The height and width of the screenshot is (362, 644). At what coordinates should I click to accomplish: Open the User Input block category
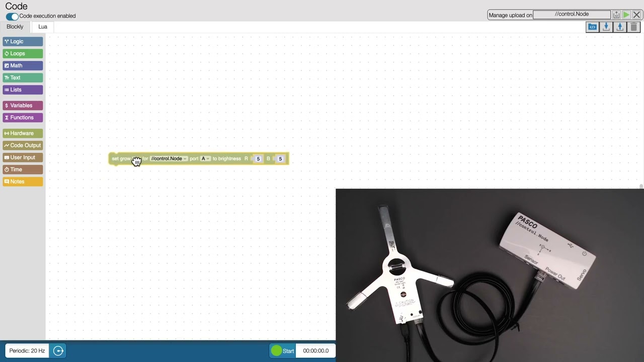23,157
